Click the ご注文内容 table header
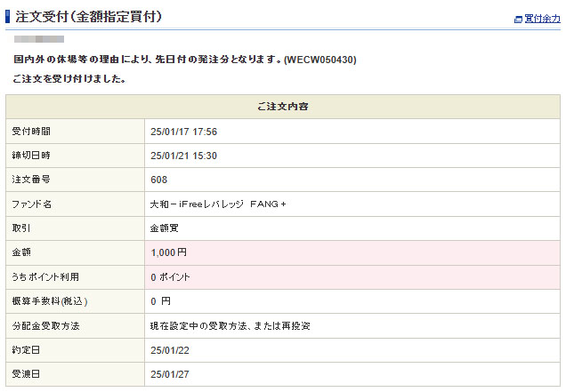 (x=282, y=107)
